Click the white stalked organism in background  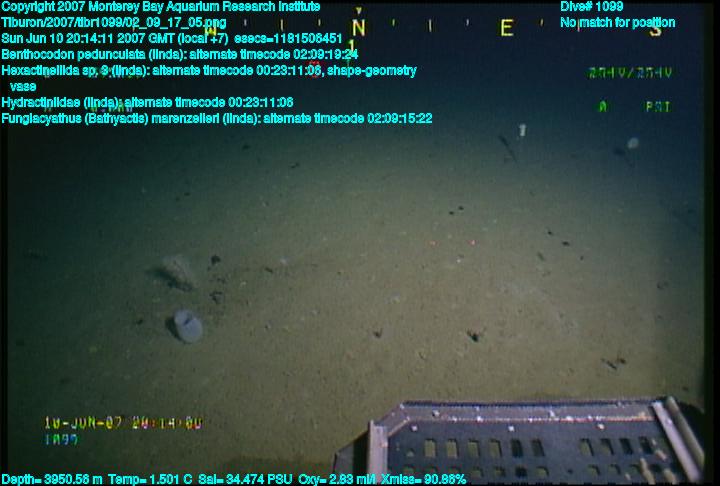(x=522, y=130)
